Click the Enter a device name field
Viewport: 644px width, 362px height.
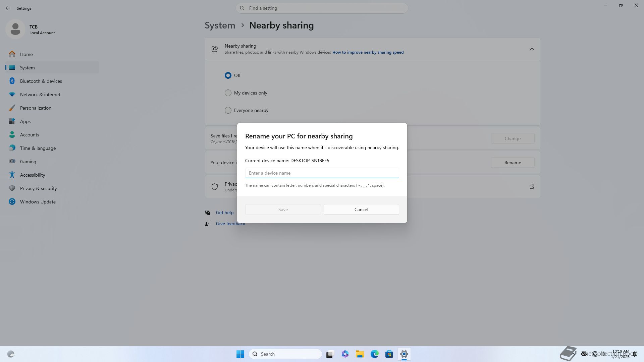322,173
